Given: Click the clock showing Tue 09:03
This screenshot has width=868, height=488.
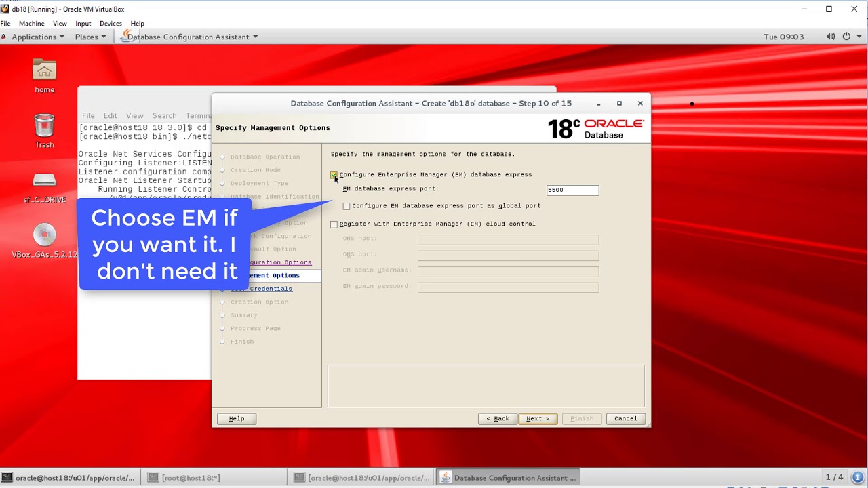Looking at the screenshot, I should coord(783,37).
